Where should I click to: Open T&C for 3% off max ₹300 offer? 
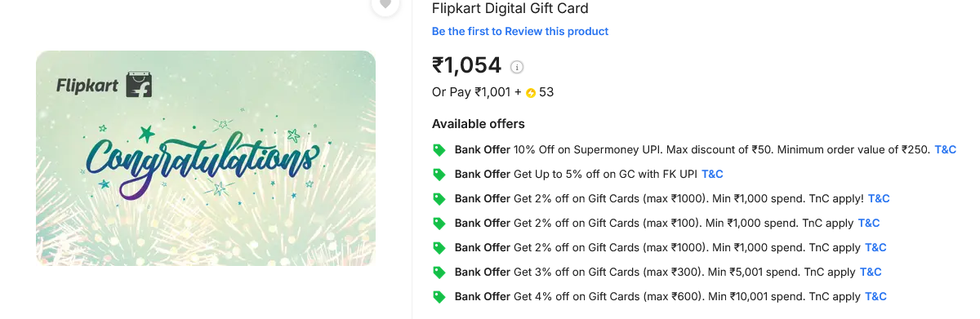(871, 272)
